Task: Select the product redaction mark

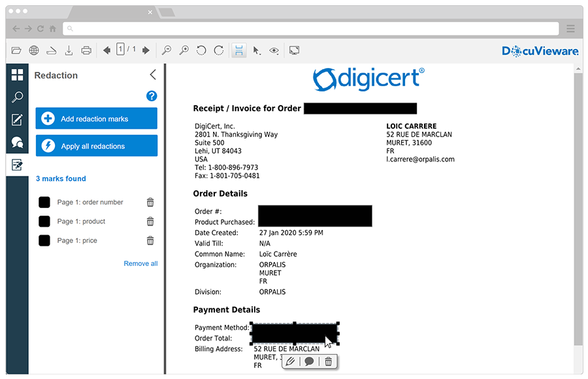Action: pos(81,222)
